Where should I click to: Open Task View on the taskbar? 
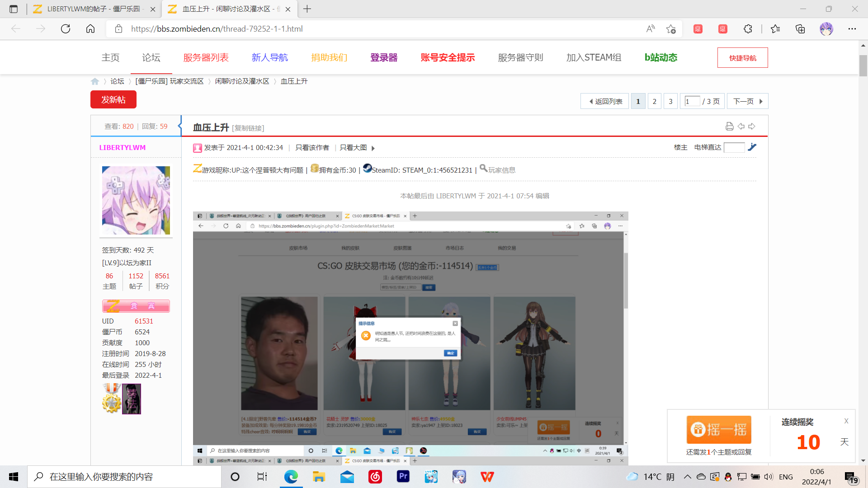[x=262, y=477]
